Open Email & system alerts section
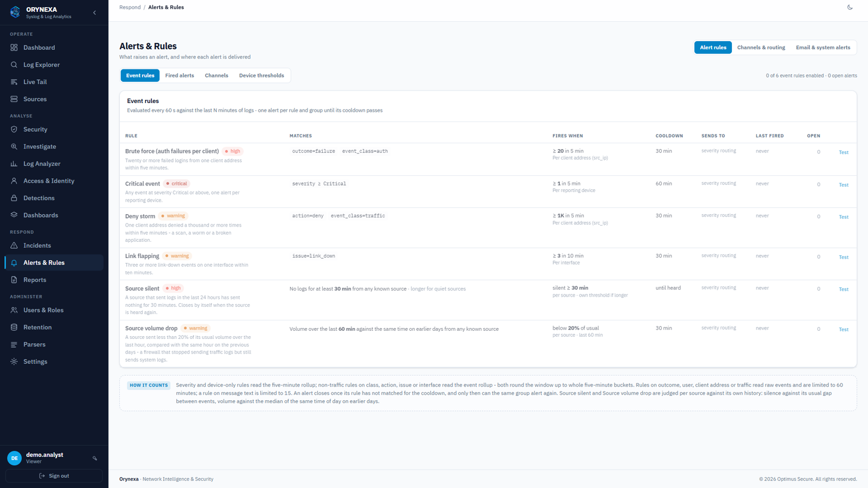 point(823,48)
